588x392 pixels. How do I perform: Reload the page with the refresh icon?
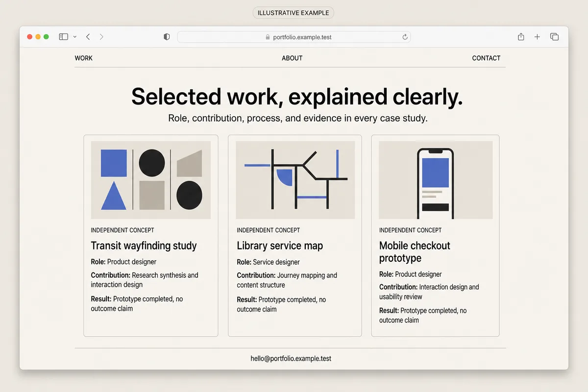pyautogui.click(x=405, y=37)
